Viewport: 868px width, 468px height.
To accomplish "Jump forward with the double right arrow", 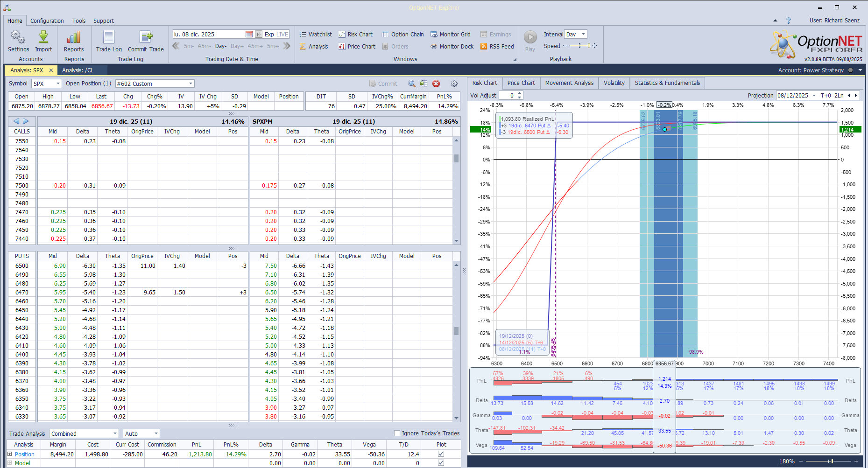I will [287, 46].
